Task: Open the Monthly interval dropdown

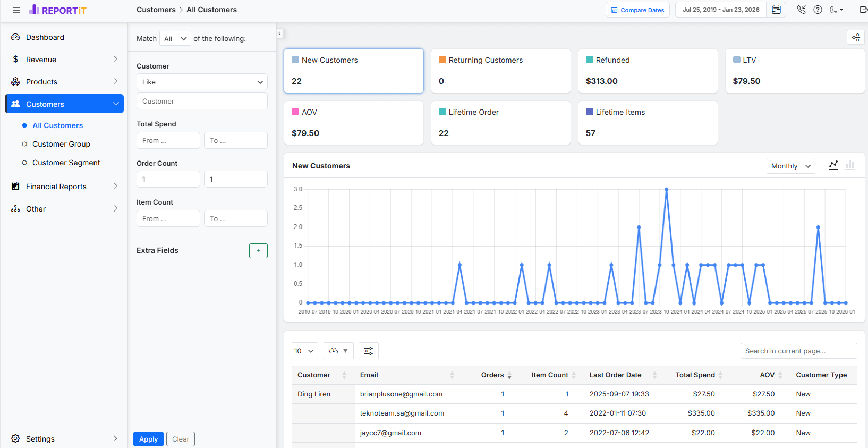Action: (x=790, y=166)
